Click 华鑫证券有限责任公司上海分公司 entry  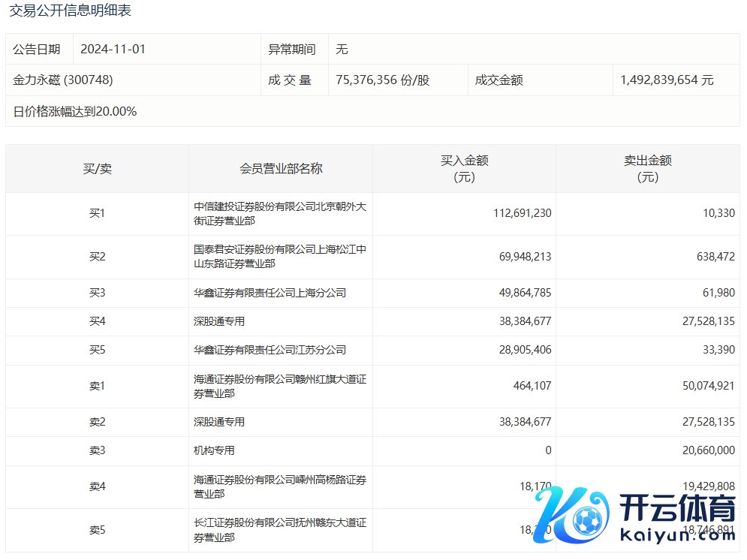270,293
